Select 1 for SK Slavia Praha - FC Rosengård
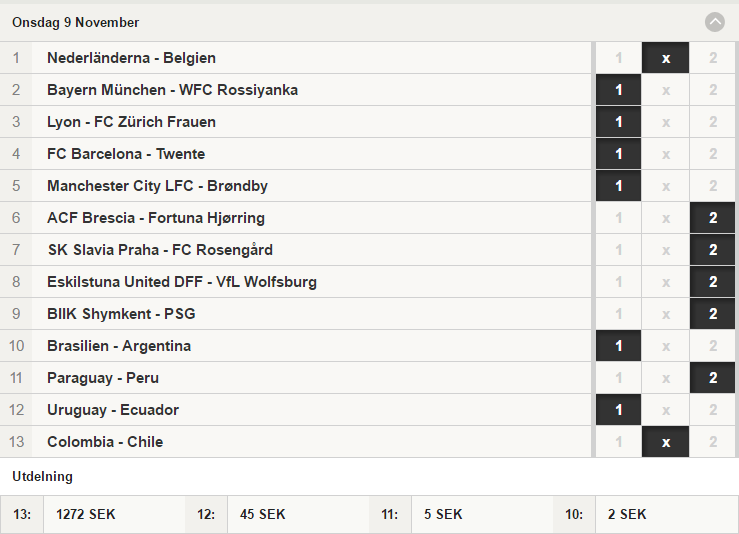The image size is (739, 534). [x=618, y=250]
